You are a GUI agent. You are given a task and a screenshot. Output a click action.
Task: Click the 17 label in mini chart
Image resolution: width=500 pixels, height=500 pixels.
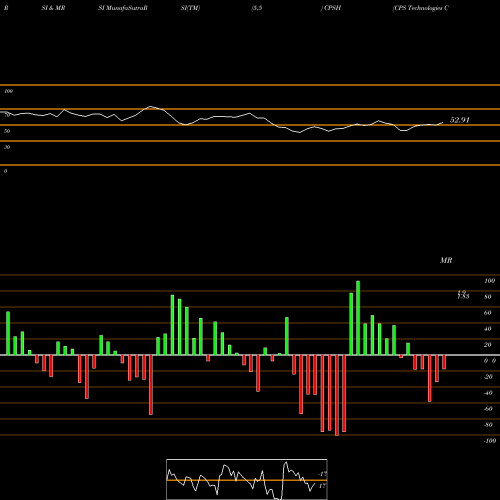[x=322, y=486]
